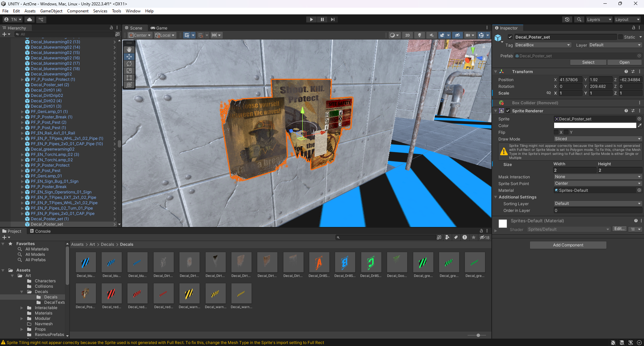
Task: Open the Layers dropdown in toolbar
Action: click(x=599, y=19)
